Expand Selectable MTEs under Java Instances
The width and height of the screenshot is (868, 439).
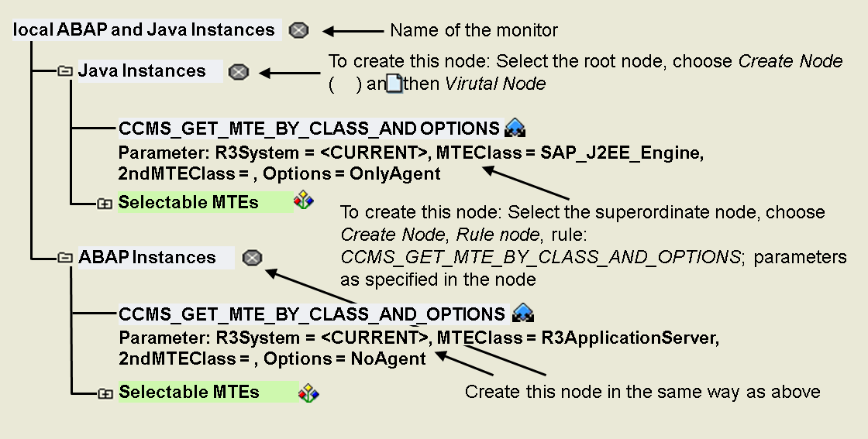coord(104,204)
